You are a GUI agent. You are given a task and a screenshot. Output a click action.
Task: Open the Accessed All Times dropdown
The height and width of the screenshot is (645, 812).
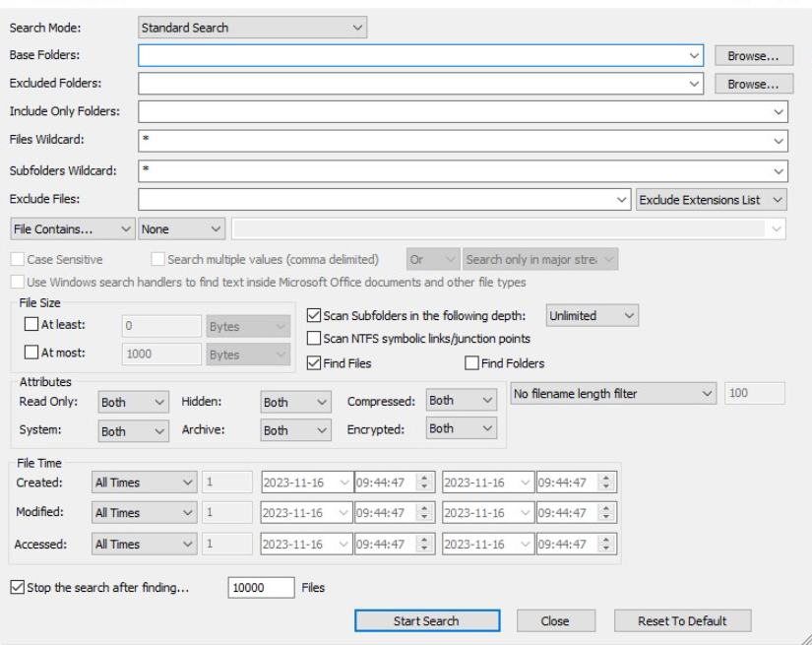pos(144,544)
